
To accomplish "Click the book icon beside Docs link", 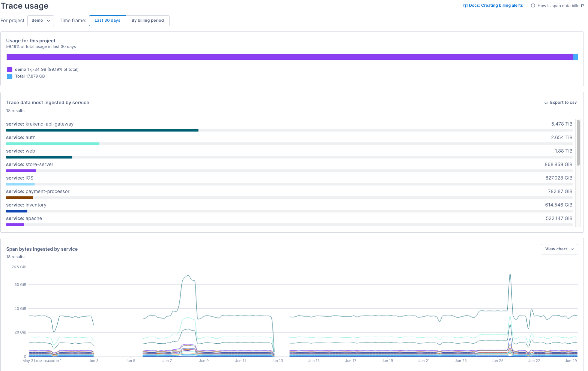I will [465, 5].
